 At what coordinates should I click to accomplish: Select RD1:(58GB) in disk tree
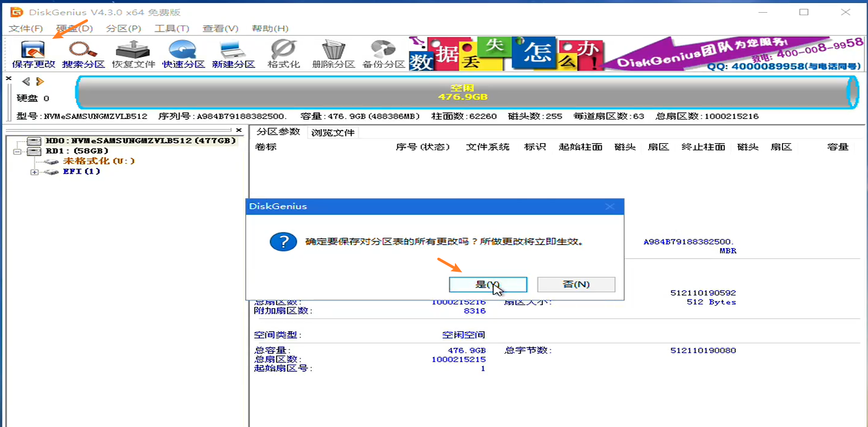(77, 151)
